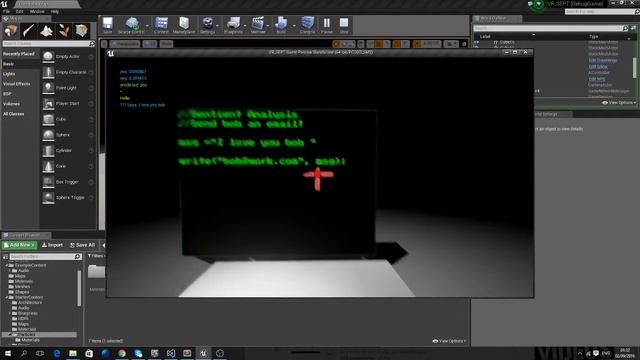This screenshot has height=360, width=640.
Task: Click the Search Classes input field
Action: pyautogui.click(x=48, y=44)
